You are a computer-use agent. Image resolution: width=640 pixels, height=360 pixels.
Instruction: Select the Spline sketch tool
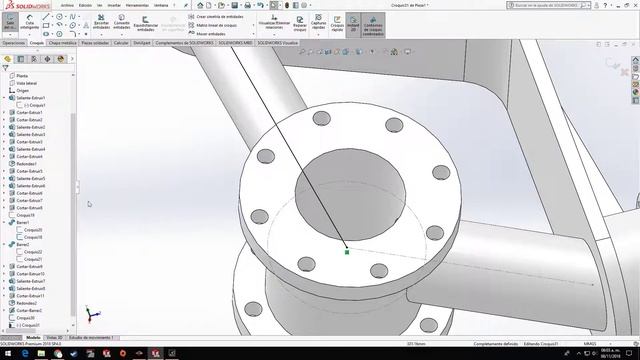click(x=72, y=17)
